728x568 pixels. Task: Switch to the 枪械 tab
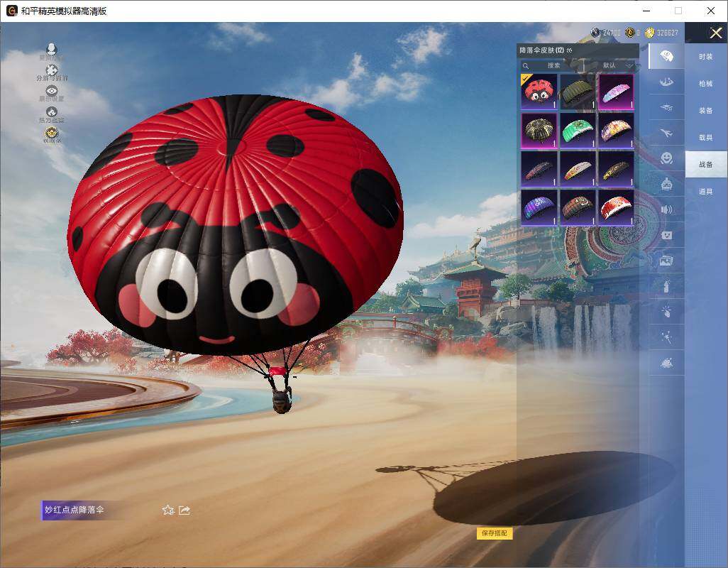point(705,84)
